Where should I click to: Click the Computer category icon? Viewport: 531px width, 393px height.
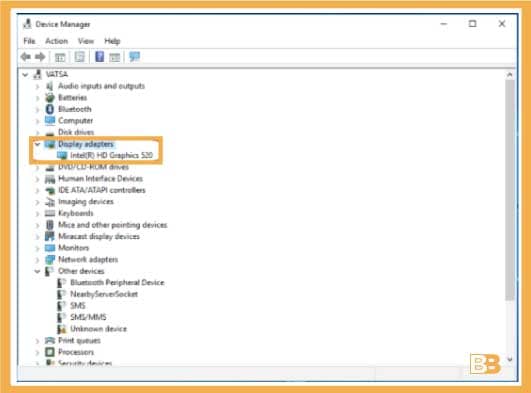pos(50,121)
